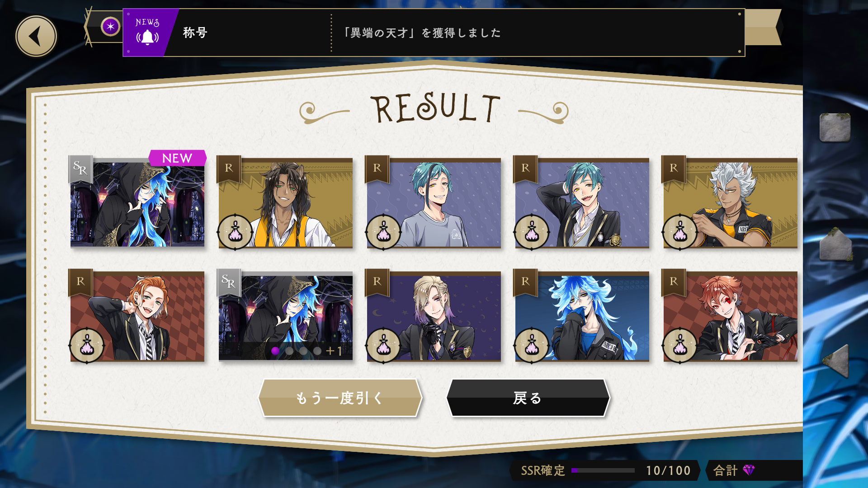Click the 戻る return button
868x488 pixels.
tap(528, 398)
